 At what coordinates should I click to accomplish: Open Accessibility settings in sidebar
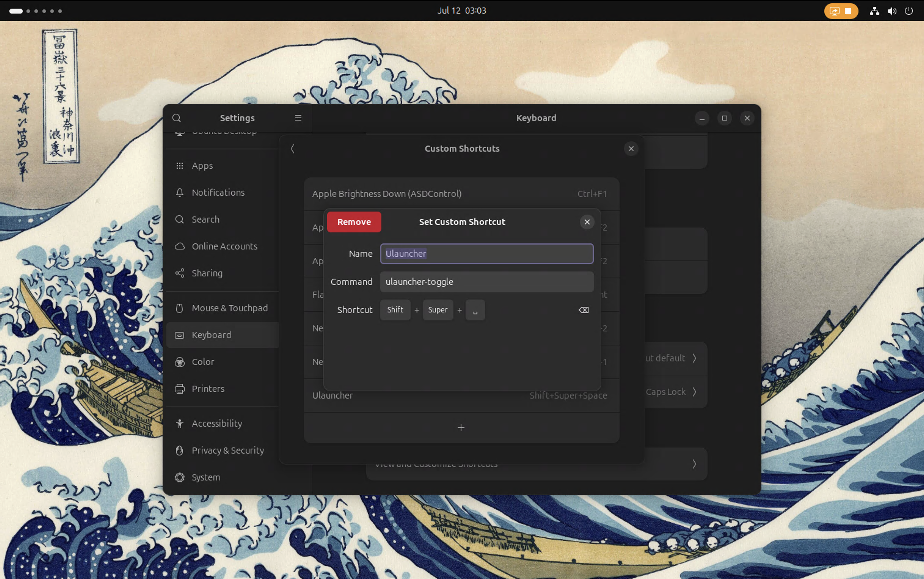(x=223, y=423)
